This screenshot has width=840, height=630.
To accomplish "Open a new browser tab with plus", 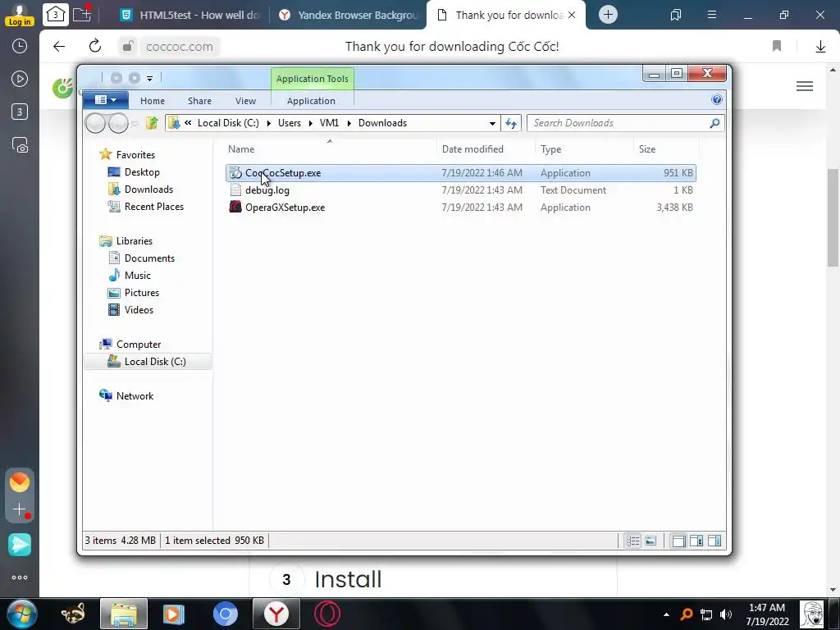I will 608,15.
